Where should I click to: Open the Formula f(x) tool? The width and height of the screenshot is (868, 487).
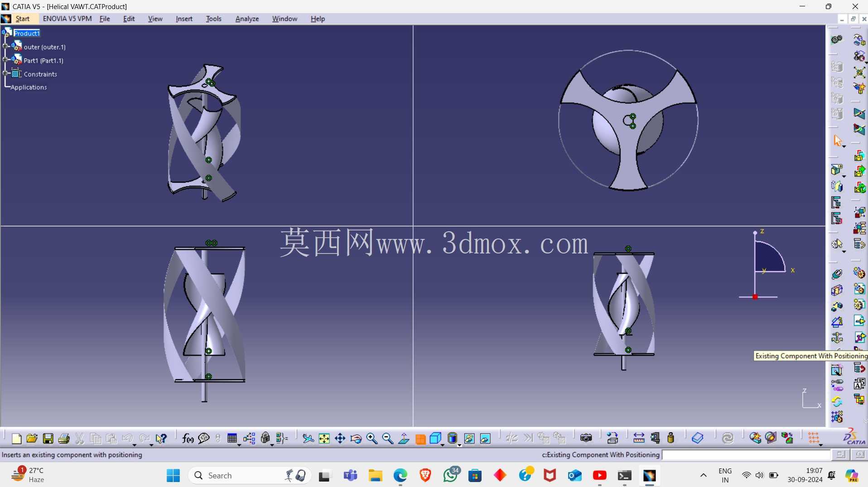coord(188,438)
